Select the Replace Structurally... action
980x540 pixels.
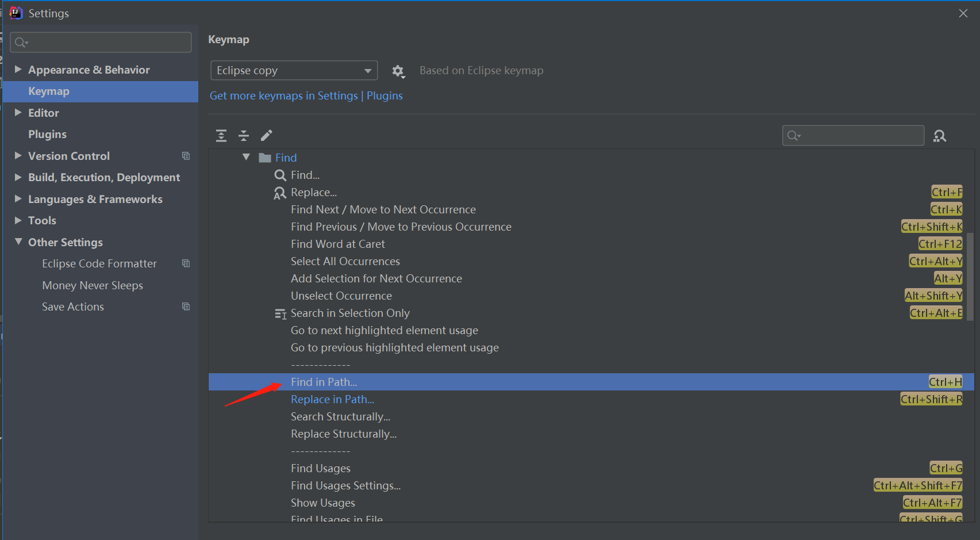click(x=344, y=434)
